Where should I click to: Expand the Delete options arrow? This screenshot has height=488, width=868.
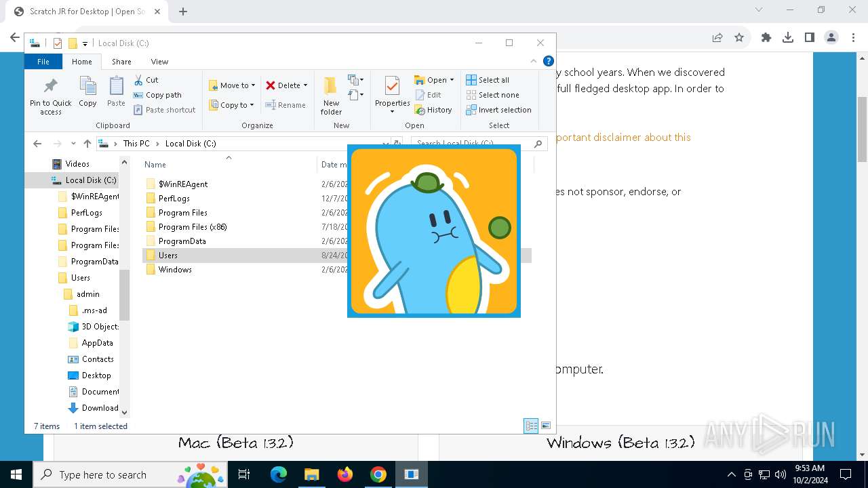coord(305,85)
